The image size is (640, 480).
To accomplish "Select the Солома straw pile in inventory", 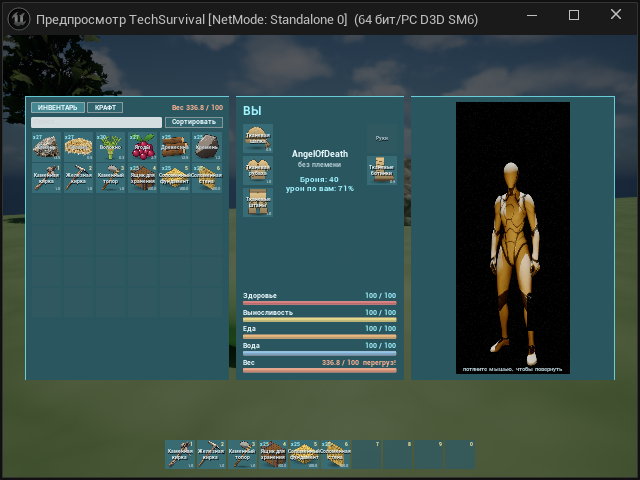I will pyautogui.click(x=78, y=147).
